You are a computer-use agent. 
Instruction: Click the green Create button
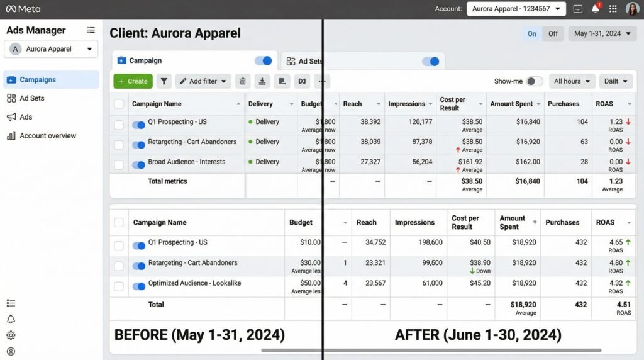[x=133, y=81]
